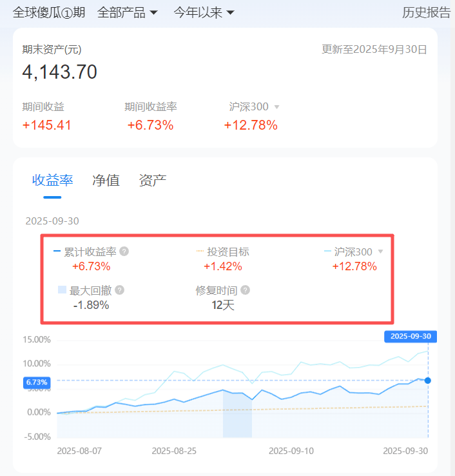Select the 收益率 tab
455x476 pixels.
(53, 180)
